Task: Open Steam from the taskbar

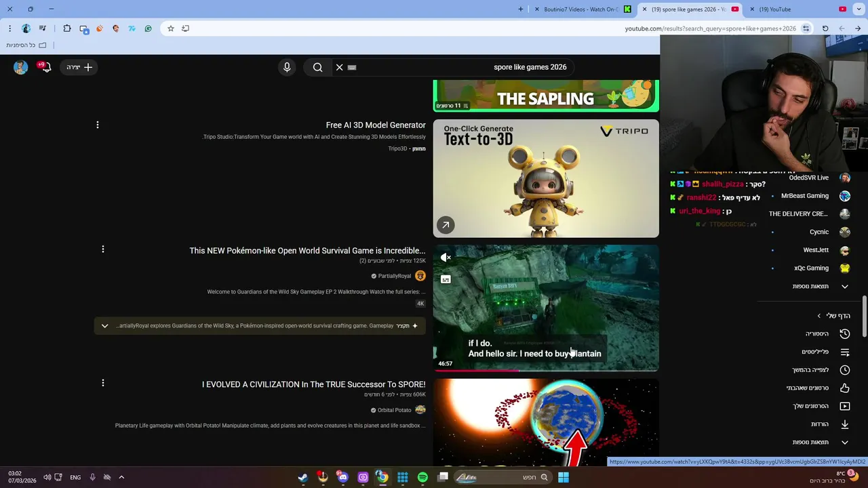Action: click(302, 477)
